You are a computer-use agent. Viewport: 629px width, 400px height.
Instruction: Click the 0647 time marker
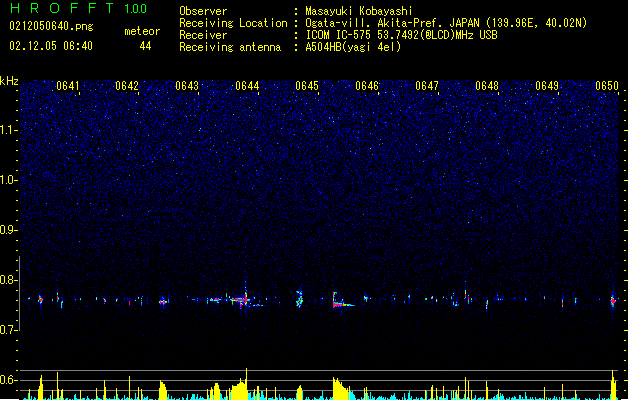tap(427, 86)
